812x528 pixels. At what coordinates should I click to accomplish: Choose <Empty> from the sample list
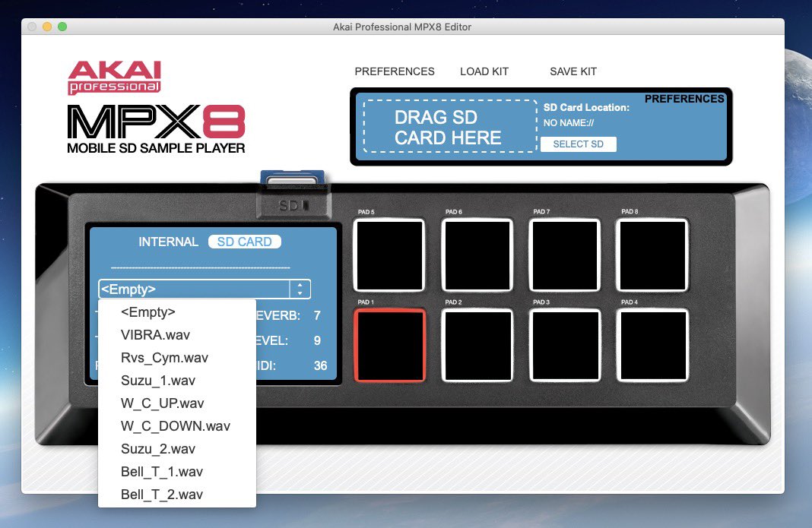(x=177, y=312)
